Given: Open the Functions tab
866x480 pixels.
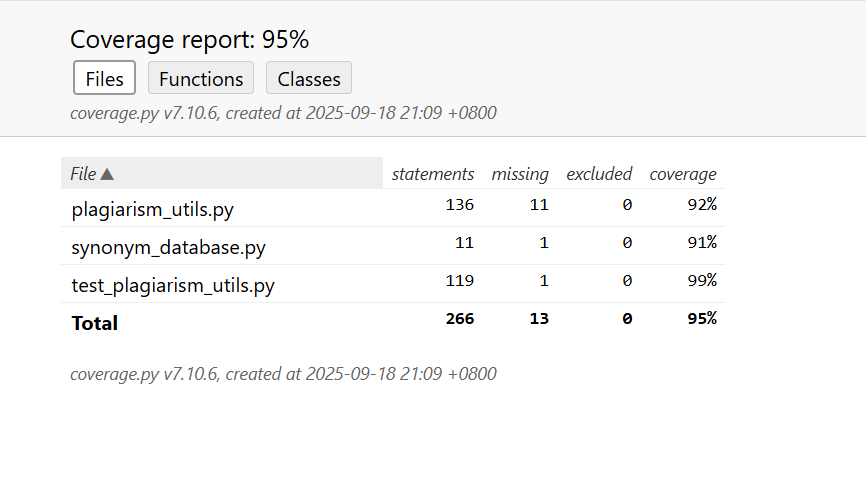Looking at the screenshot, I should pos(201,78).
